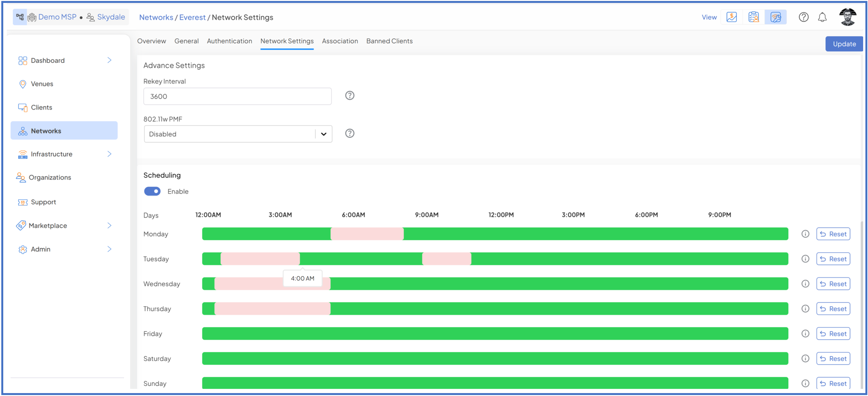Click the Rekey Interval help icon
This screenshot has height=396, width=868.
(349, 96)
